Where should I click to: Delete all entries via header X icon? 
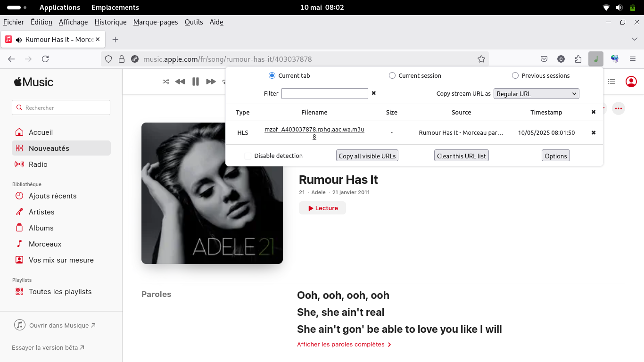(x=594, y=112)
